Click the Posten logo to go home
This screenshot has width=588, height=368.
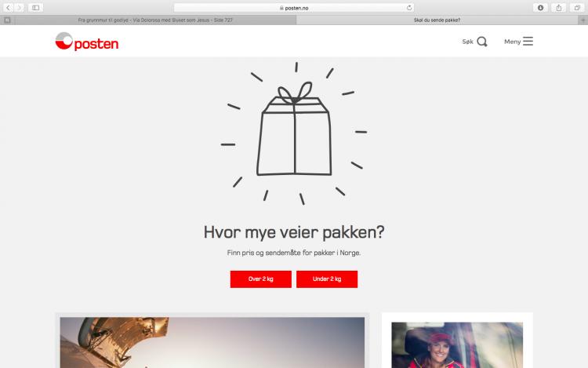(86, 42)
